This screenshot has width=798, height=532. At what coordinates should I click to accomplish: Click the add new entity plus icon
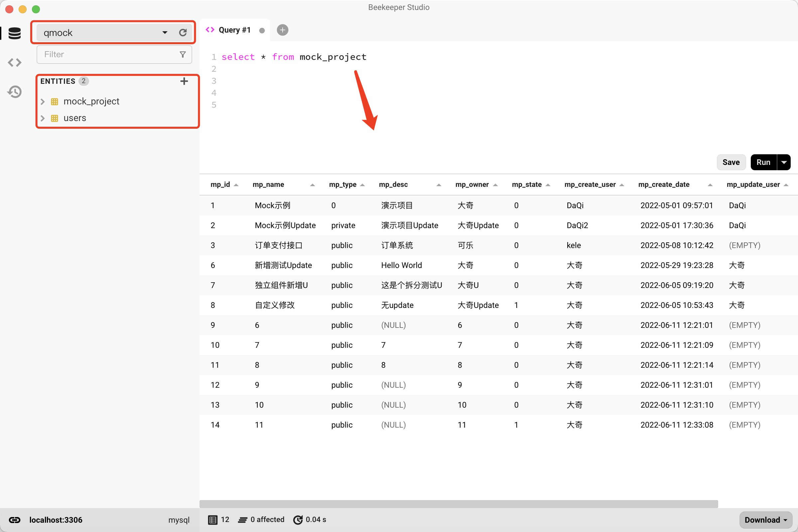click(x=184, y=81)
